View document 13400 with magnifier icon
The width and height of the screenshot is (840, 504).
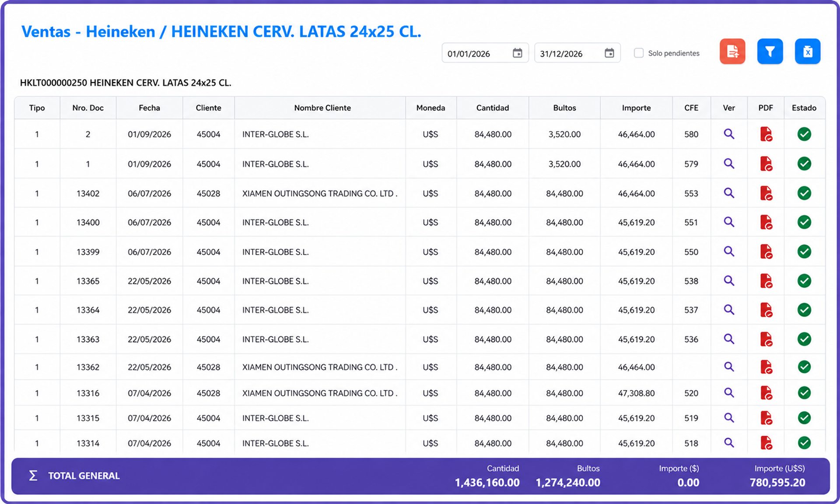[729, 222]
